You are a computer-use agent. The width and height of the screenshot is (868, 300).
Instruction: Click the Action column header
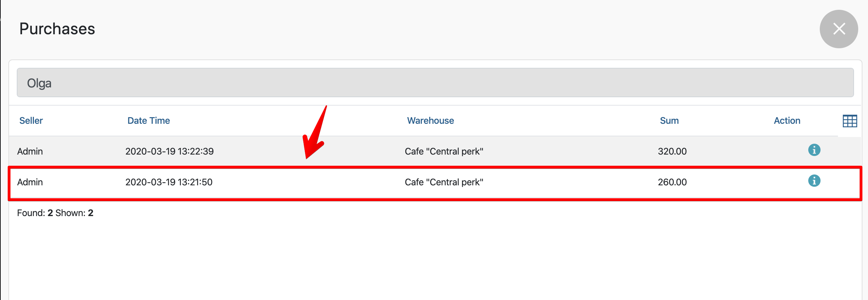pyautogui.click(x=787, y=121)
